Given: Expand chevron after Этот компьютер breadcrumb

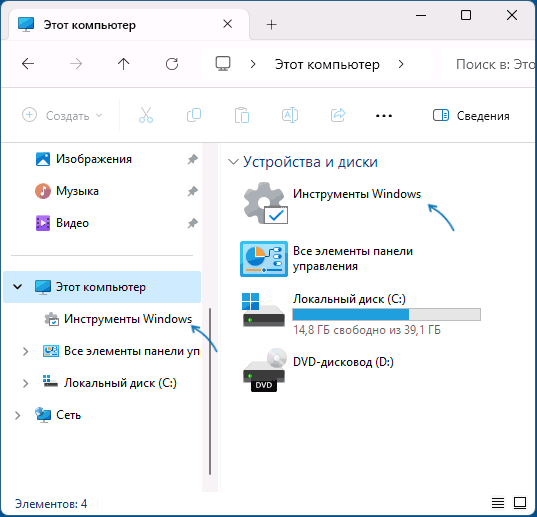Looking at the screenshot, I should (x=401, y=64).
